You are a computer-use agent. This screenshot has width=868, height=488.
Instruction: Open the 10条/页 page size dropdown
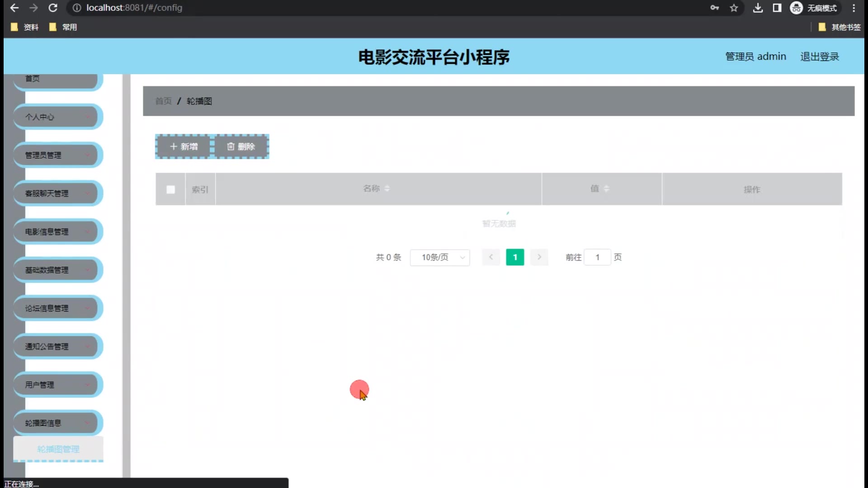[x=439, y=257]
